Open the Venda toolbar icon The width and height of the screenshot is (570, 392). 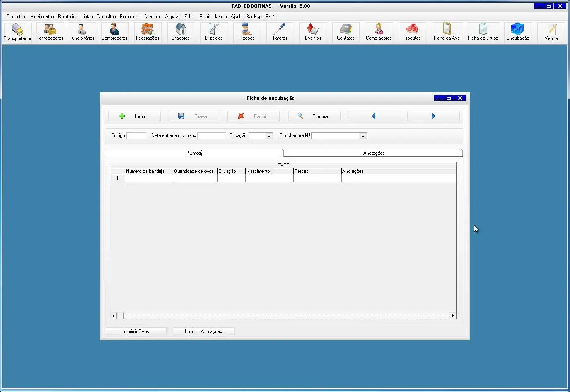(551, 32)
